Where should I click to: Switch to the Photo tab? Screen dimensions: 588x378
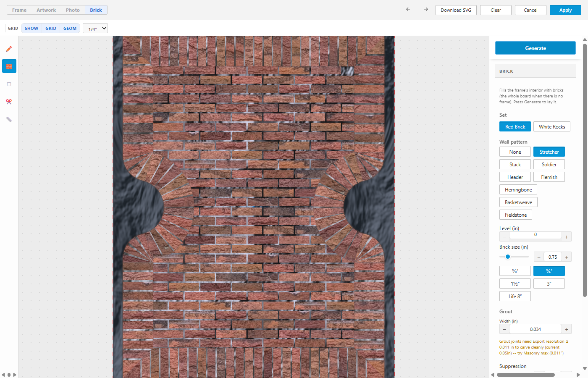73,10
